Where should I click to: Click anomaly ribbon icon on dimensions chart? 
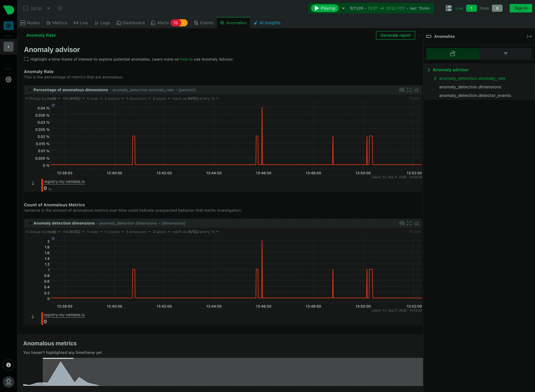[x=53, y=238]
